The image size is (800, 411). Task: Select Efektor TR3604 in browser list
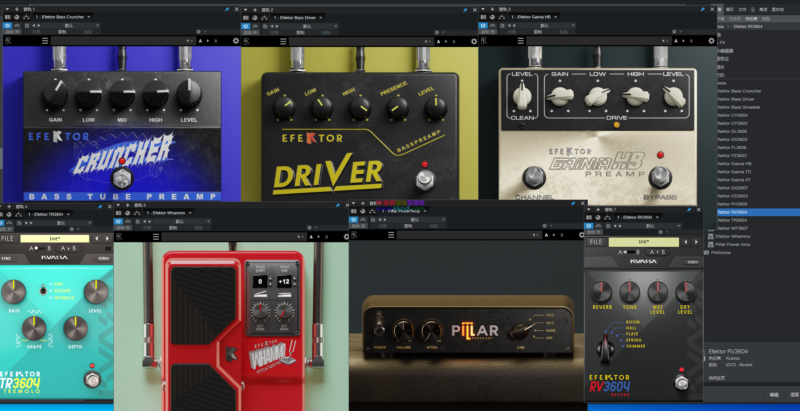[732, 220]
